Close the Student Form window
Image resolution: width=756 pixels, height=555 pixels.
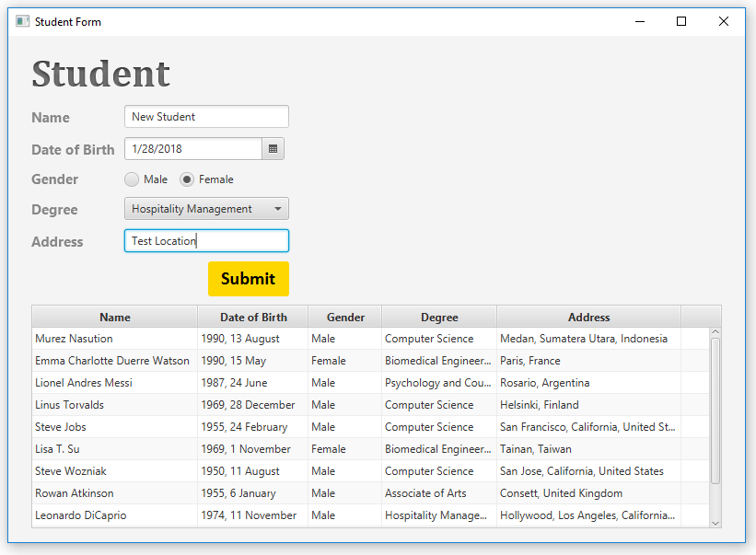[723, 21]
